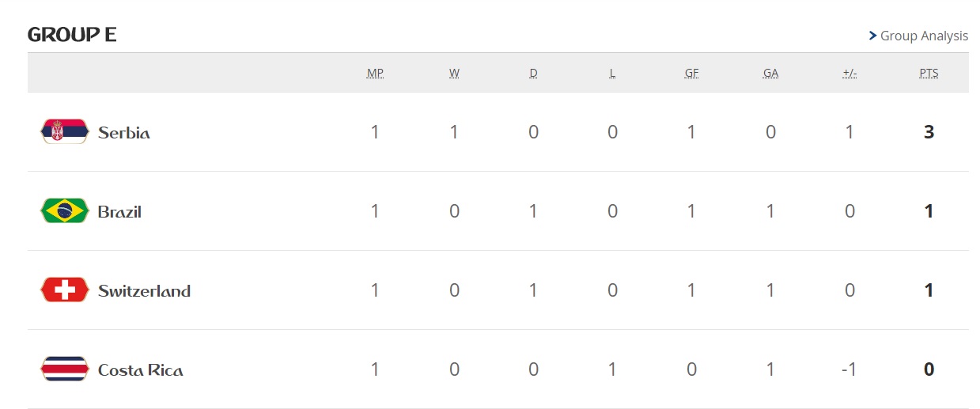Click Serbia's points total of 3
Screen dimensions: 980x409
(x=929, y=132)
